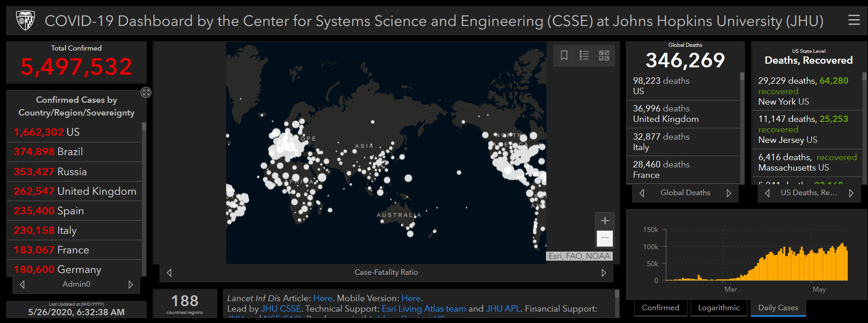Select New Jersey US deaths entry
This screenshot has height=323, width=868.
point(807,129)
